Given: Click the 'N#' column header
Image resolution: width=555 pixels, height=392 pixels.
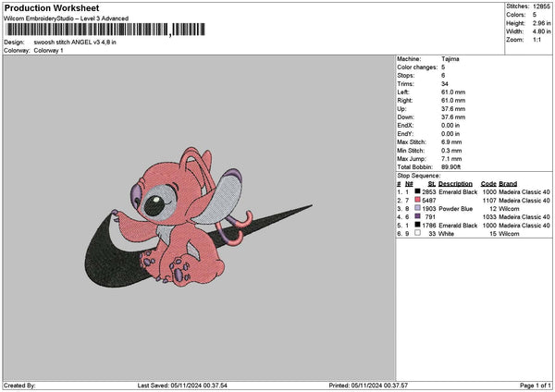Looking at the screenshot, I should point(409,184).
